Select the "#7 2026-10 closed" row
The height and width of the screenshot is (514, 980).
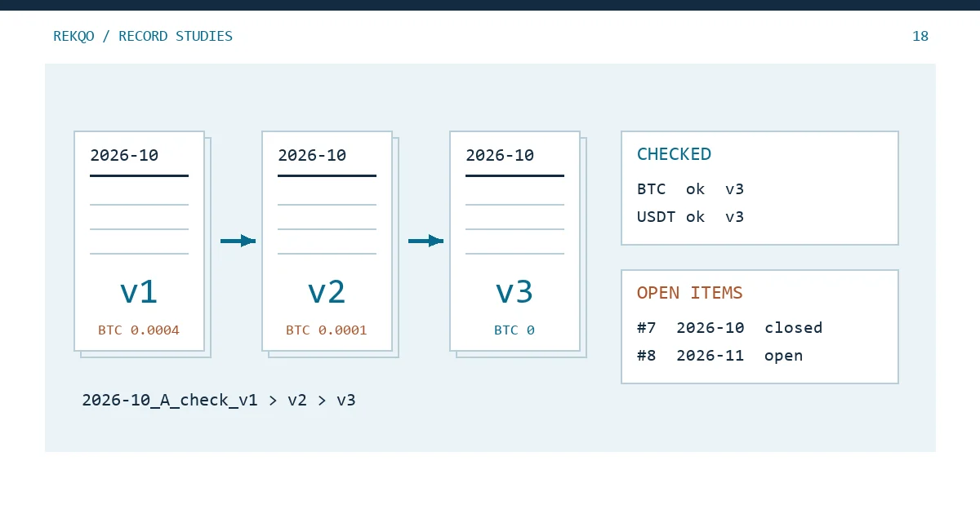[730, 328]
